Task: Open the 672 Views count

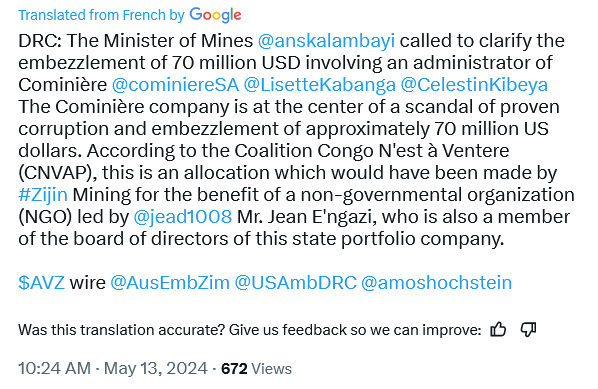Action: click(256, 369)
